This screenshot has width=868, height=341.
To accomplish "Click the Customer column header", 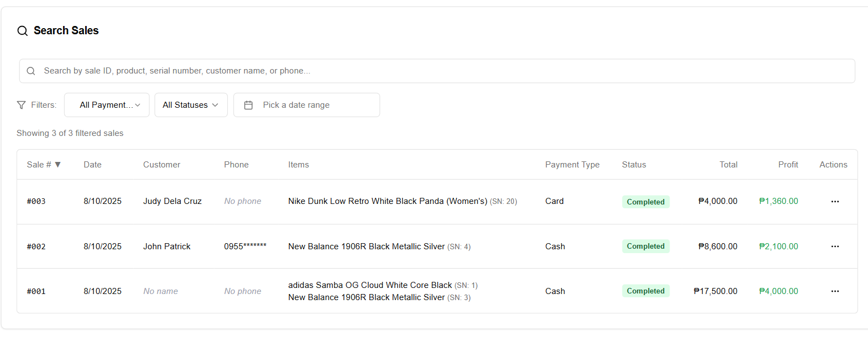I will pyautogui.click(x=161, y=165).
